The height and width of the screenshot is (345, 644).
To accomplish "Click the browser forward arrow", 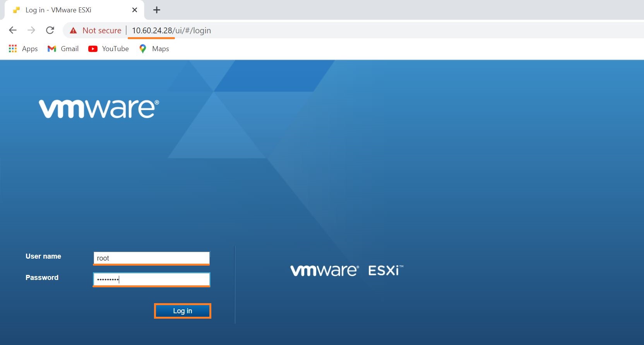I will tap(31, 30).
